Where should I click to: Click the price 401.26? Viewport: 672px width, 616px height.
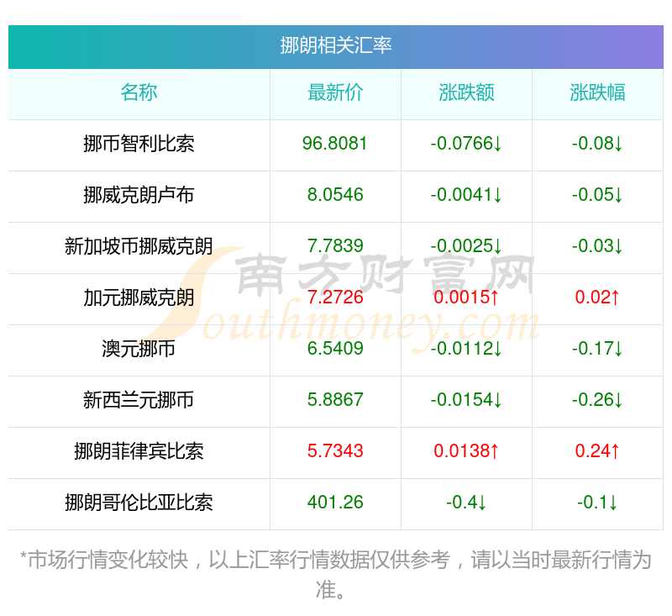click(x=335, y=503)
